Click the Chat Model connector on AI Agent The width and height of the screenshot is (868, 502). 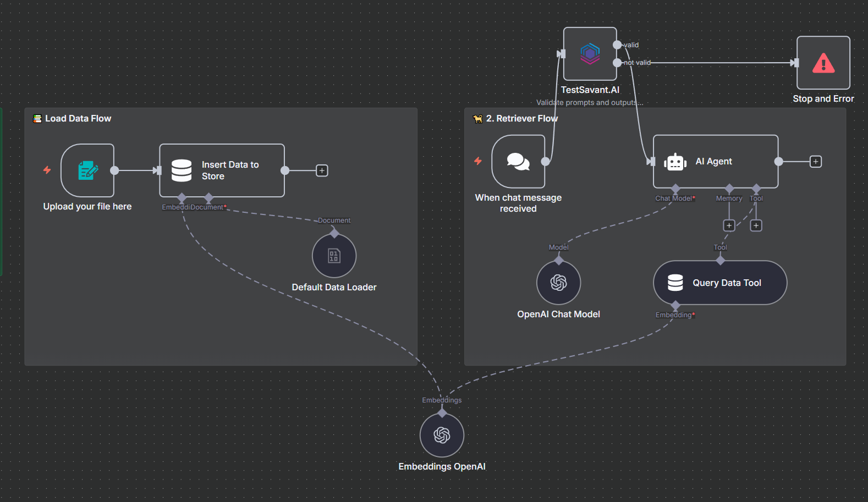[675, 189]
